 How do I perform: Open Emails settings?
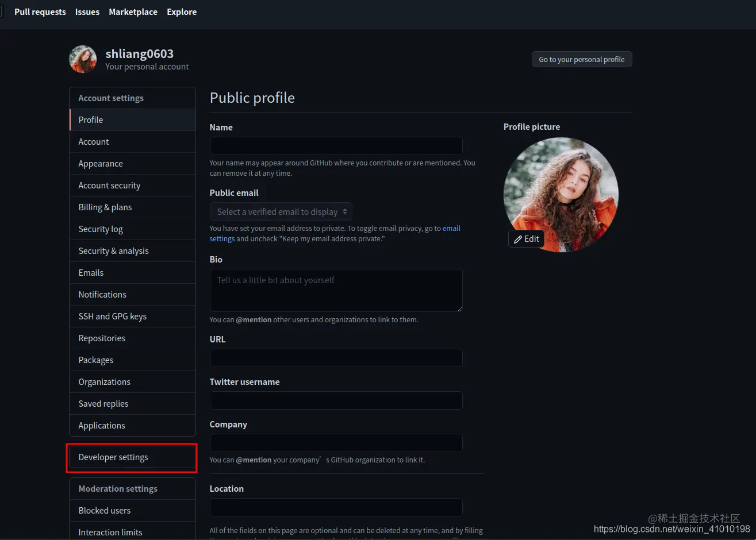pos(132,272)
